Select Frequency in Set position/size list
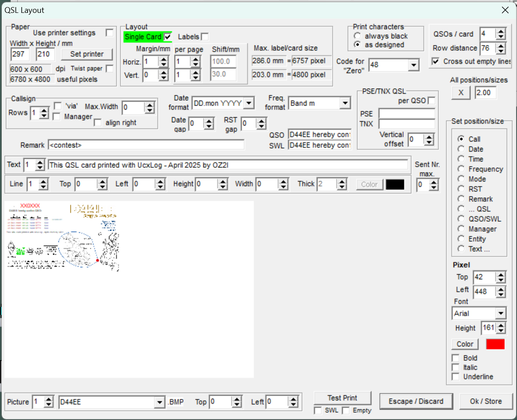517x420 pixels. click(461, 169)
